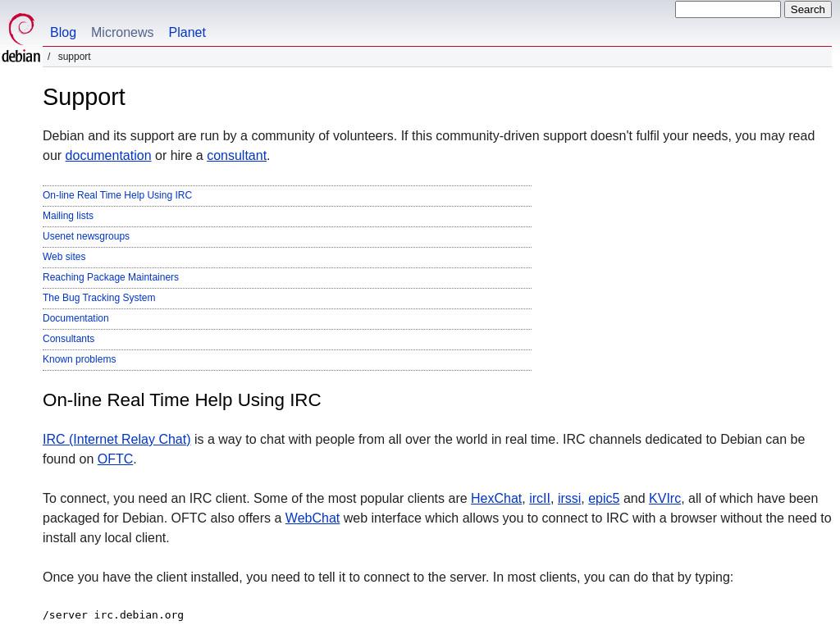Open the HexChat client link
This screenshot has width=840, height=630.
click(496, 498)
